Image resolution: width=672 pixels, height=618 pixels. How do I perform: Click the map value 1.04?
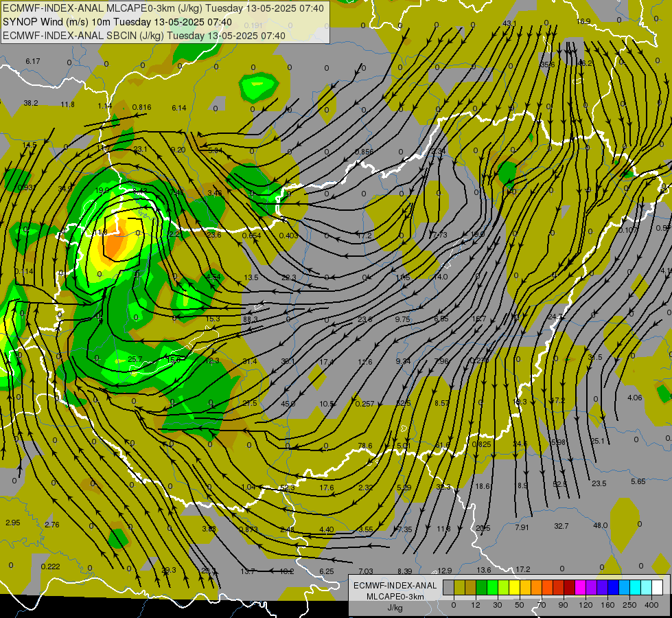[x=248, y=487]
